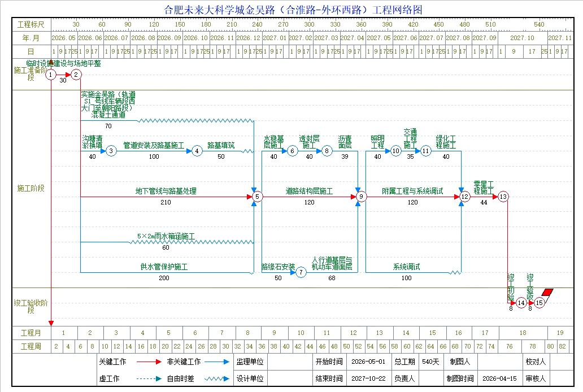Click the empty 监理单位 value field
Screen dimensions: 583x392
pos(291,361)
